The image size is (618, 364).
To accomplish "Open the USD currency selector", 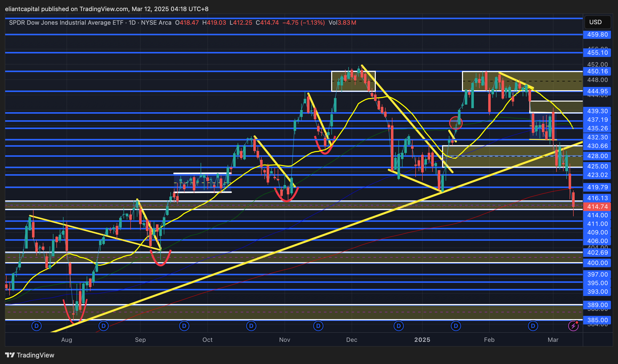I will coord(597,22).
